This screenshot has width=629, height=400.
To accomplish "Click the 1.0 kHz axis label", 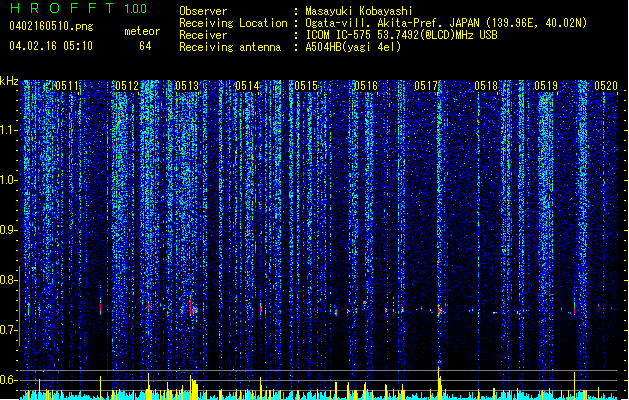I will tap(8, 180).
